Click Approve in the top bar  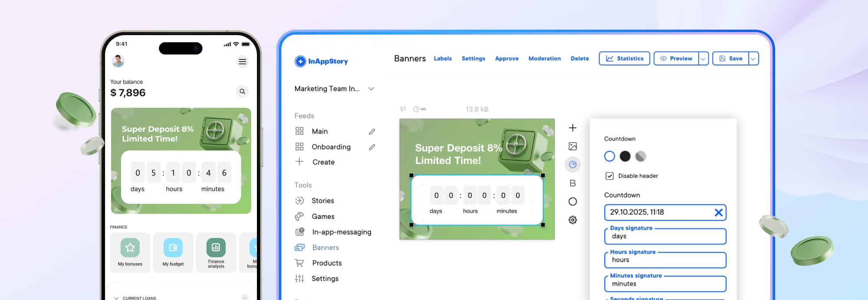pos(507,59)
